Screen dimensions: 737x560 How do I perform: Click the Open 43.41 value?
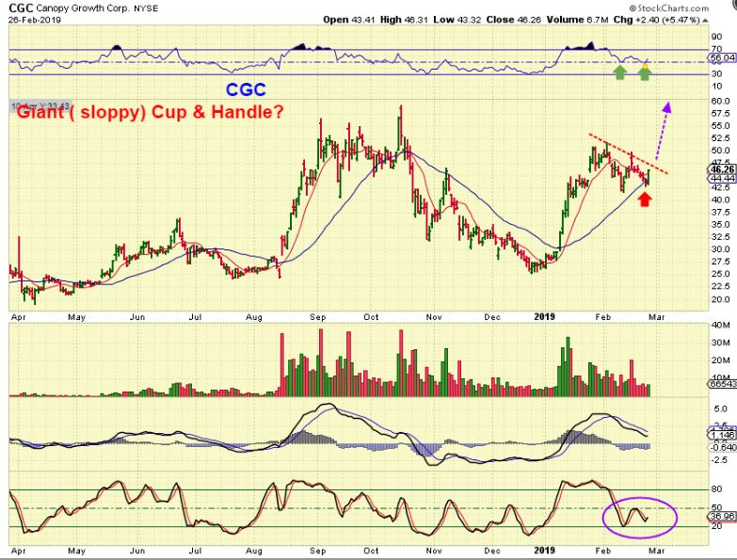pos(348,20)
